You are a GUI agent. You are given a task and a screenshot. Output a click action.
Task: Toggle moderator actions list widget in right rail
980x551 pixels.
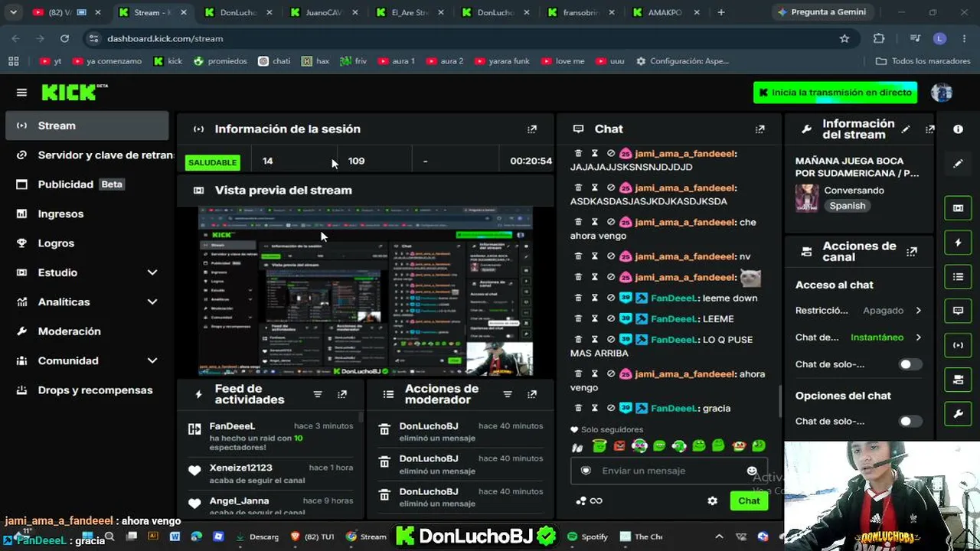[x=958, y=277]
